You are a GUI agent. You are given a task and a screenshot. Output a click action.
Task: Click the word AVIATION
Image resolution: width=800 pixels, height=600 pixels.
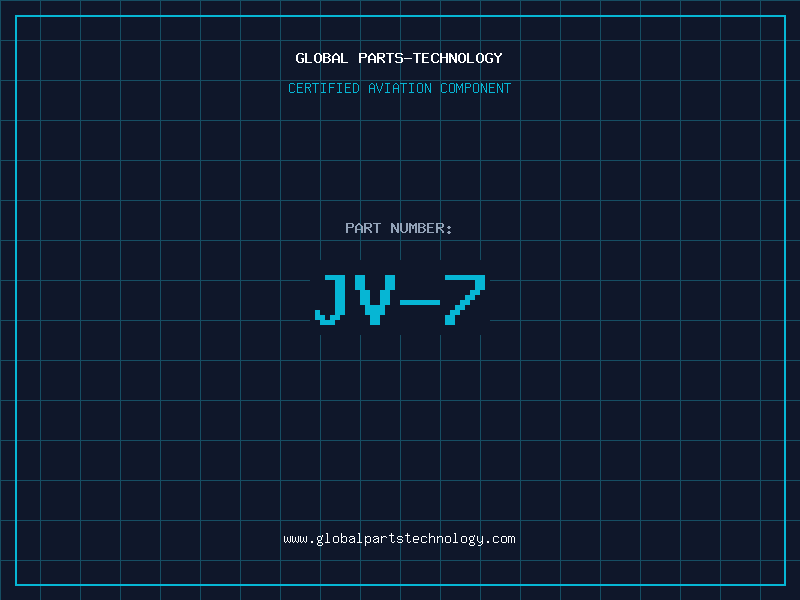coord(400,88)
